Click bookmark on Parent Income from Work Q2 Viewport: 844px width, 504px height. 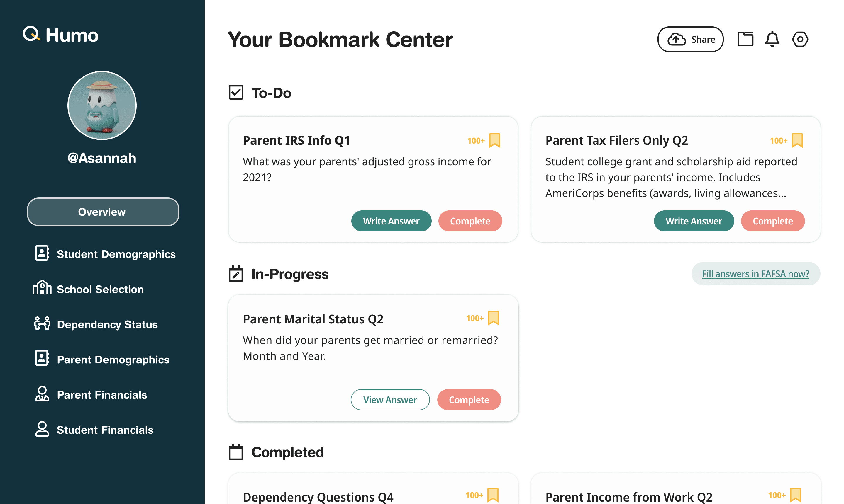(795, 495)
